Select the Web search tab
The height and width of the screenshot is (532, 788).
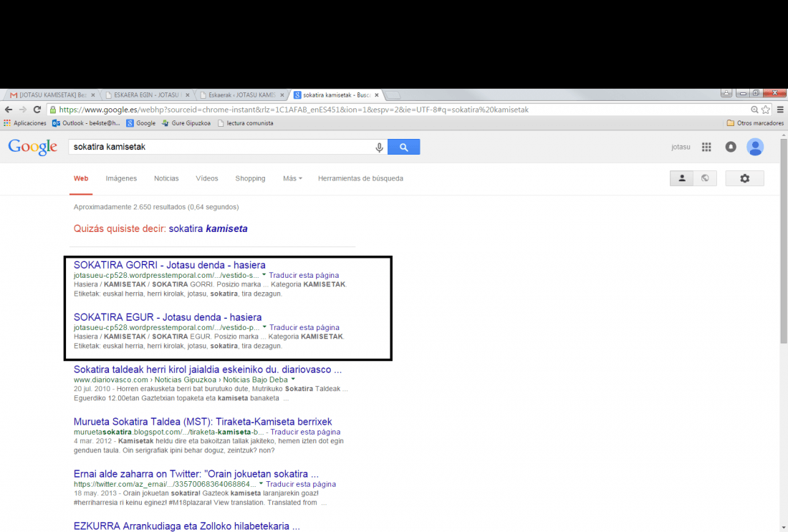81,178
